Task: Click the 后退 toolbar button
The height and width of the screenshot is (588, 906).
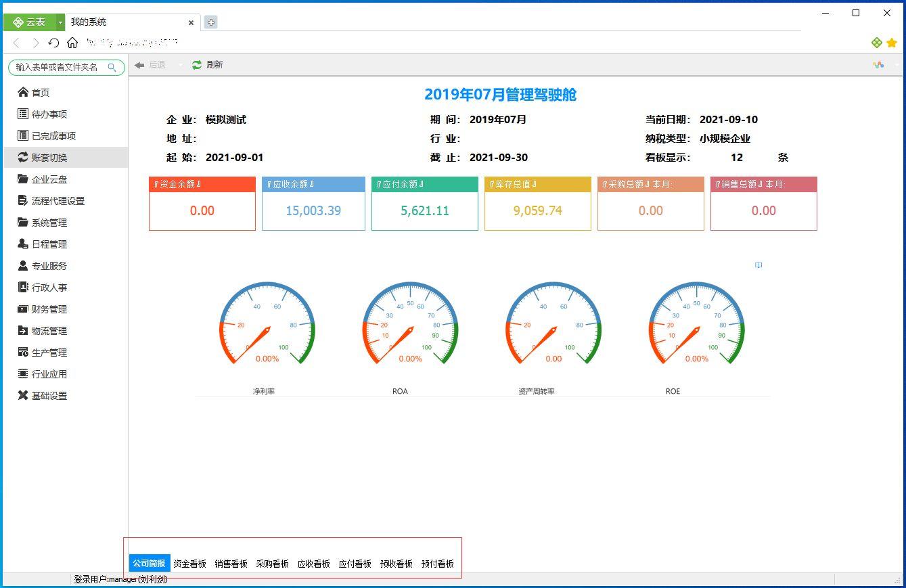Action: pos(150,65)
